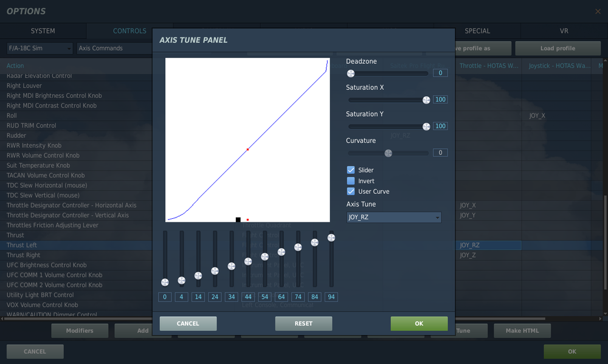This screenshot has height=364, width=608.
Task: Open the Axis Tune JOY_RZ dropdown
Action: coord(393,217)
